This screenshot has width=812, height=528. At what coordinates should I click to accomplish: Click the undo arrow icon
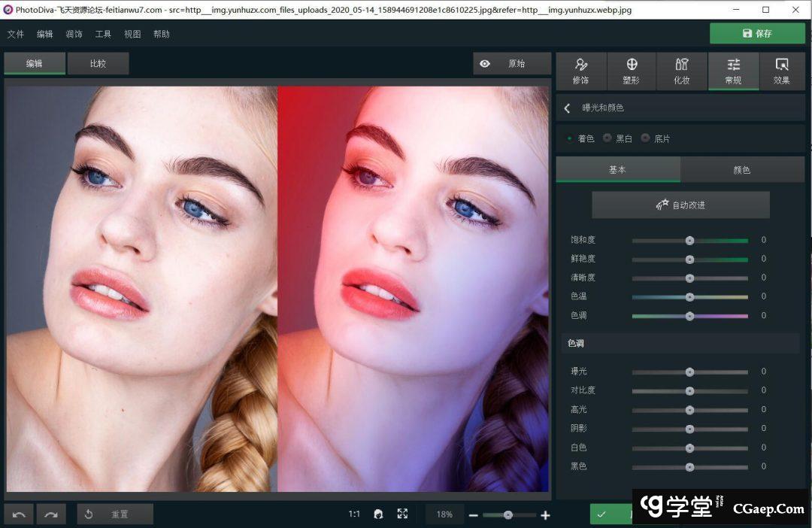click(x=20, y=514)
